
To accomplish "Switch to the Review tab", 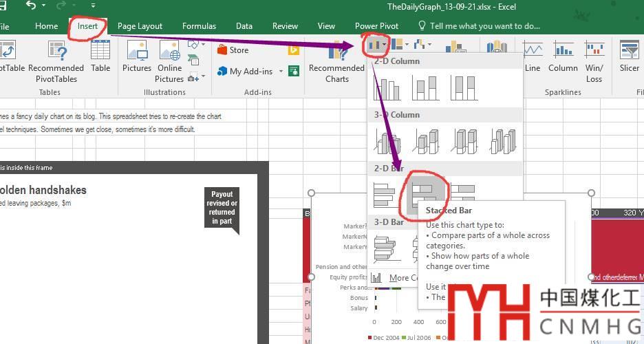I will coord(285,26).
